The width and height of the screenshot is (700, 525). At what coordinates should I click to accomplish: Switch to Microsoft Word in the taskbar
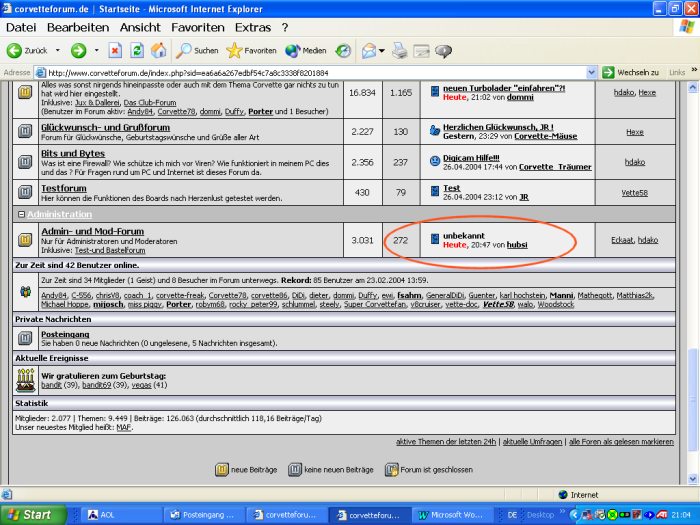[455, 515]
